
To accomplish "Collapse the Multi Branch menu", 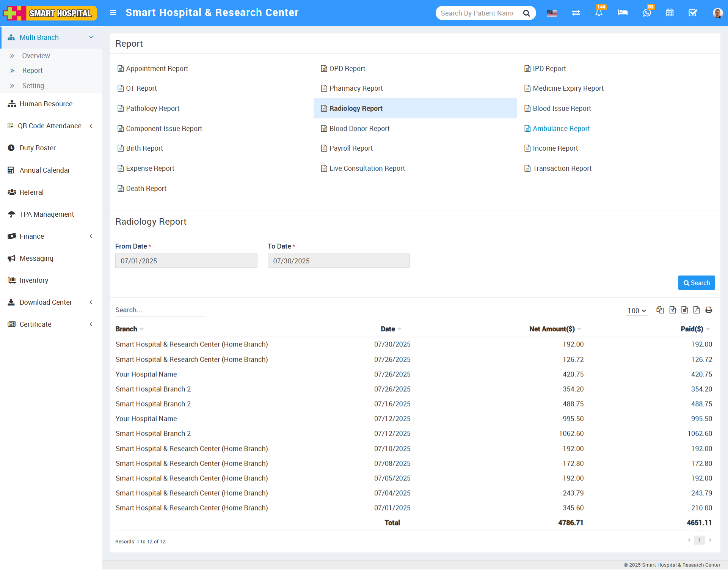I will [x=51, y=38].
